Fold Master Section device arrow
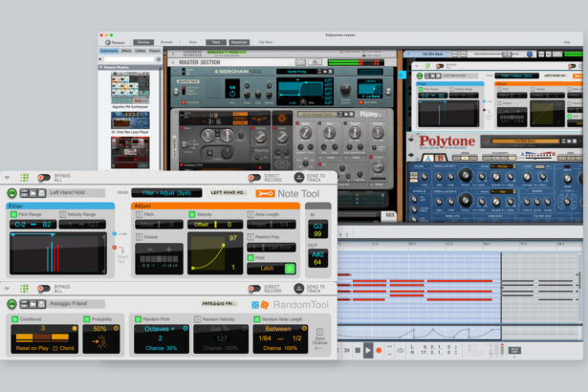Screen dimensions: 588x392 pyautogui.click(x=173, y=62)
